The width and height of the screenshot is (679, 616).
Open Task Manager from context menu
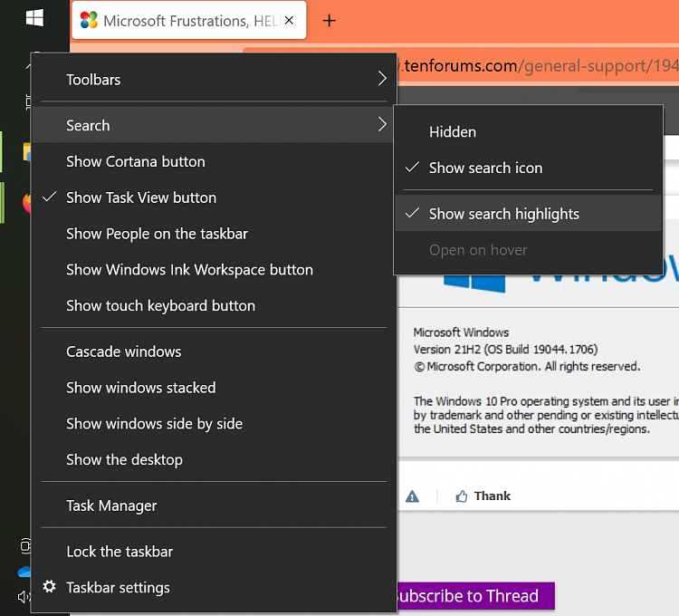(111, 505)
